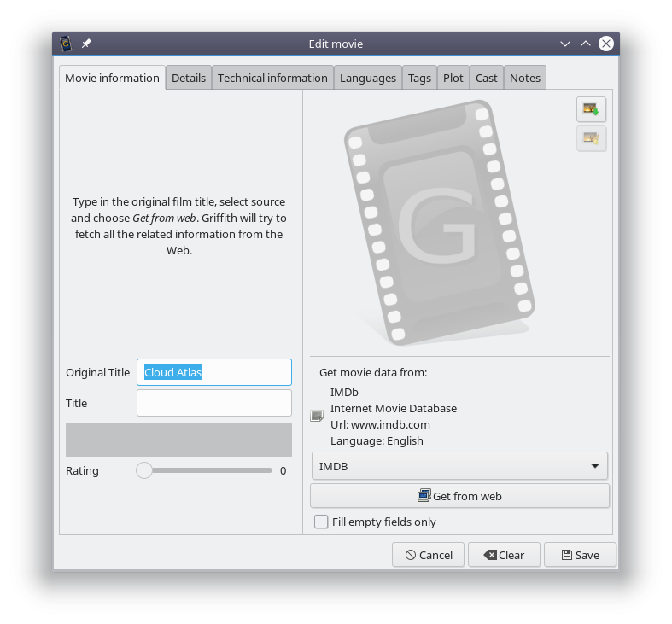Viewport: 672px width, 624px height.
Task: Click the large film strip poster placeholder
Action: tap(440, 222)
